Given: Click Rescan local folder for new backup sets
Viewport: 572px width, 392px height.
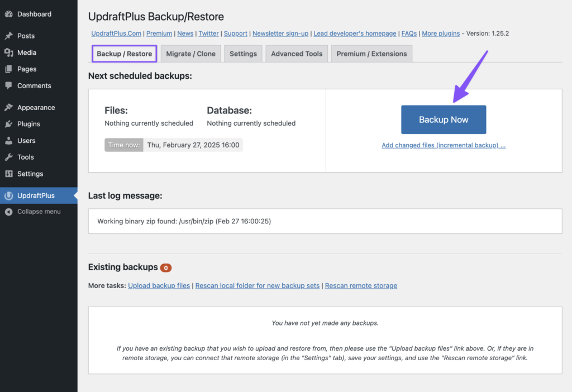Looking at the screenshot, I should pyautogui.click(x=258, y=285).
